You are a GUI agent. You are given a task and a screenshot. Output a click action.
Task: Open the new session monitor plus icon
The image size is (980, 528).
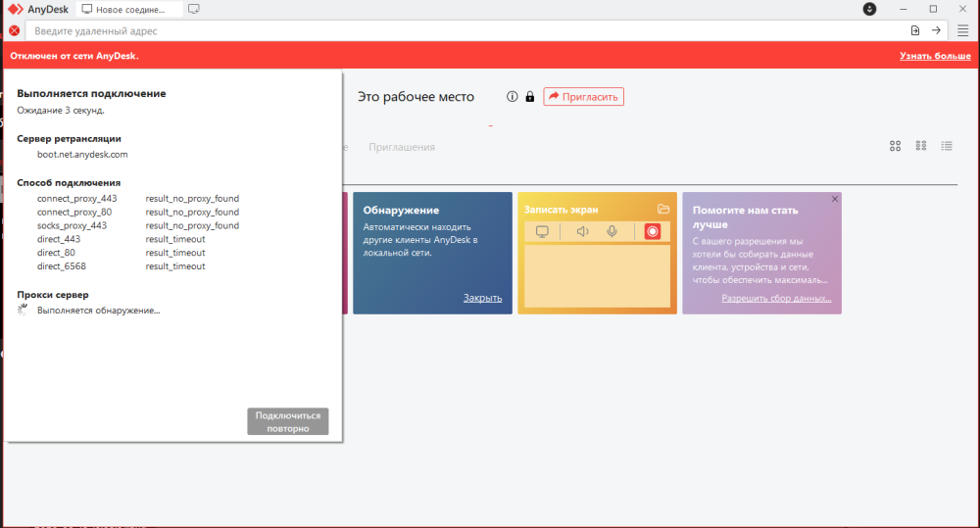point(194,10)
